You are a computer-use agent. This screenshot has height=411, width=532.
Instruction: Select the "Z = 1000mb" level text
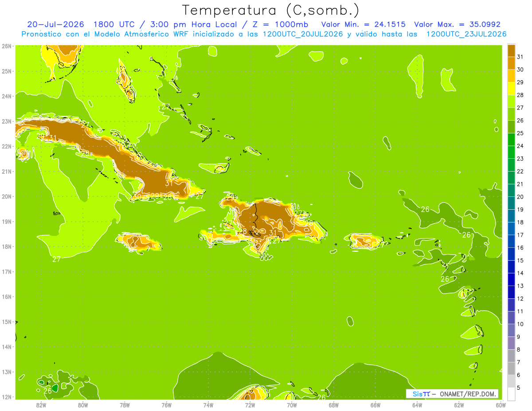[280, 24]
